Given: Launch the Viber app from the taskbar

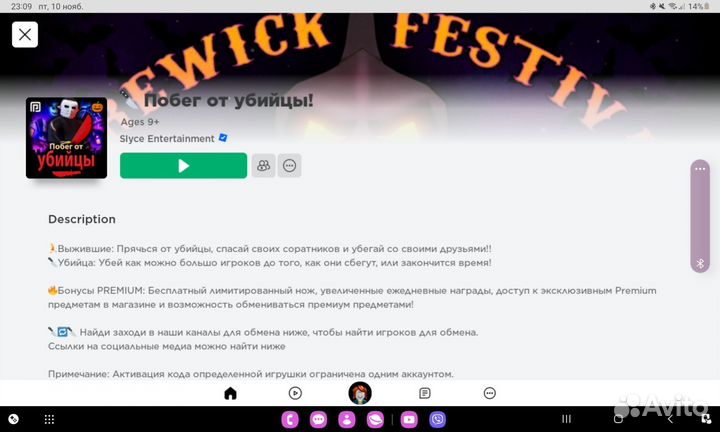Looking at the screenshot, I should pyautogui.click(x=438, y=419).
